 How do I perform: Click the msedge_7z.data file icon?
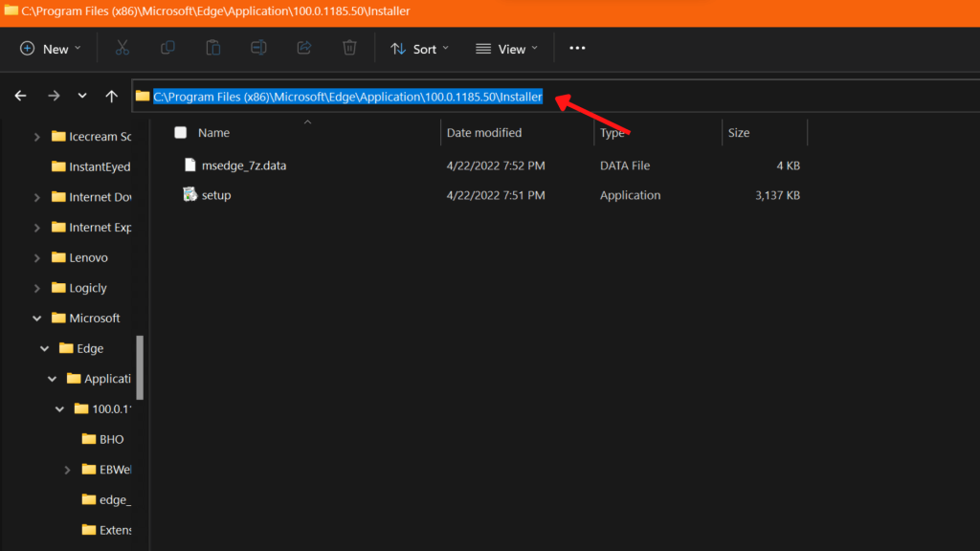coord(190,165)
